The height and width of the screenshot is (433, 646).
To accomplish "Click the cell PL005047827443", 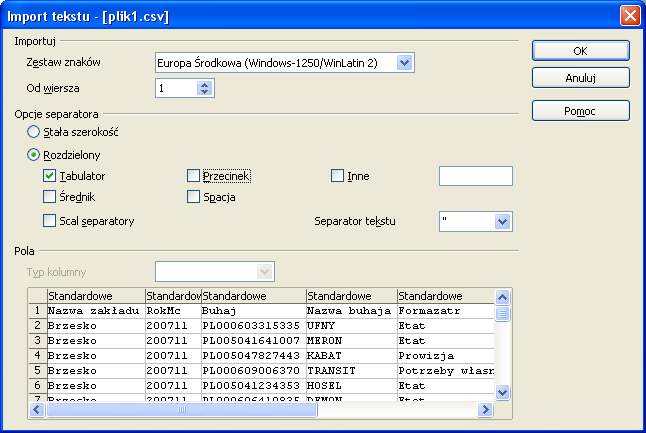I will [x=253, y=356].
